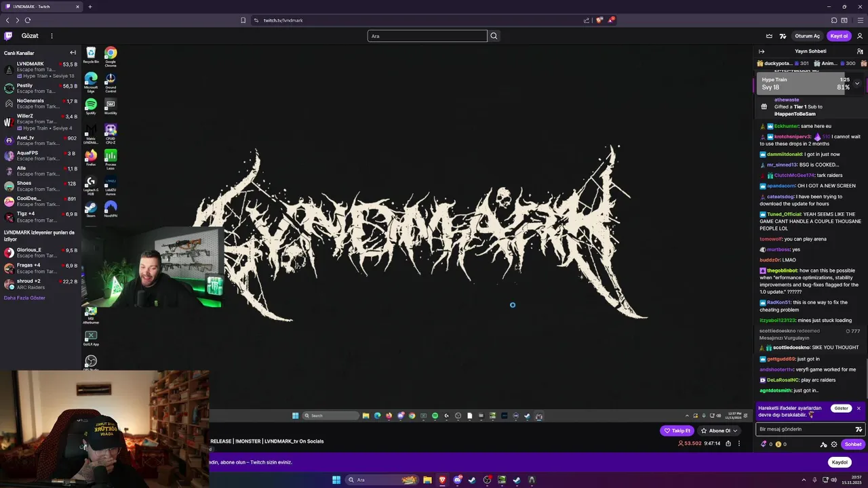The image size is (868, 488).
Task: Click the address bar share icon
Action: pos(587,20)
